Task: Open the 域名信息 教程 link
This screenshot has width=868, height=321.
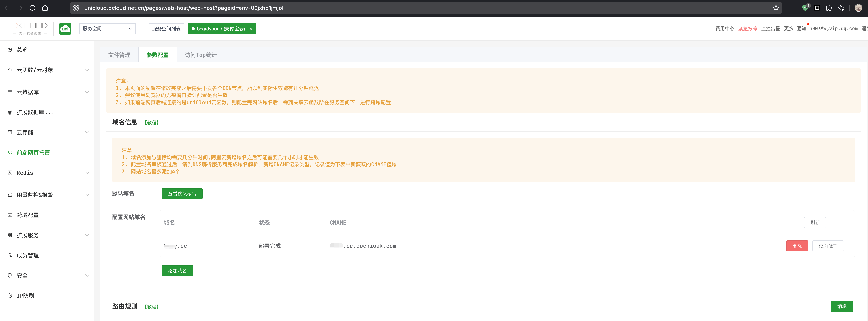Action: coord(152,123)
